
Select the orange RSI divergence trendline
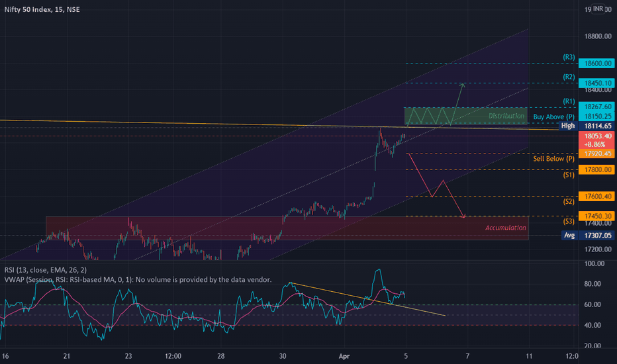tap(367, 299)
